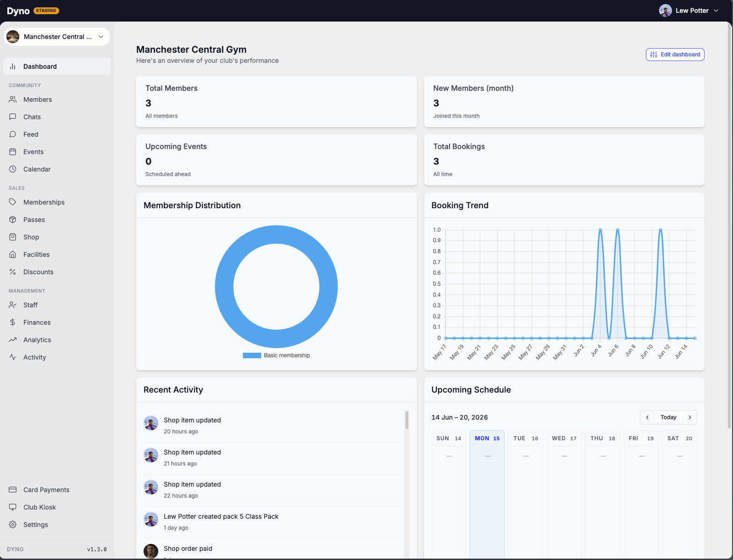733x560 pixels.
Task: Click the Analytics trend-line icon
Action: (13, 340)
